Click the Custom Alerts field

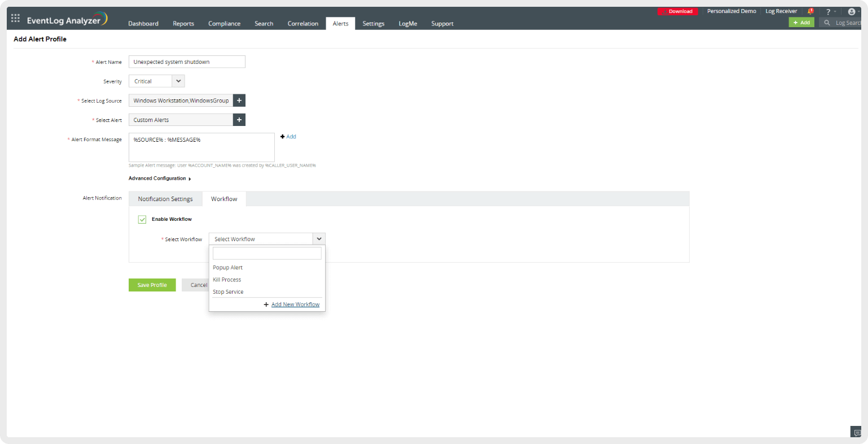(181, 120)
